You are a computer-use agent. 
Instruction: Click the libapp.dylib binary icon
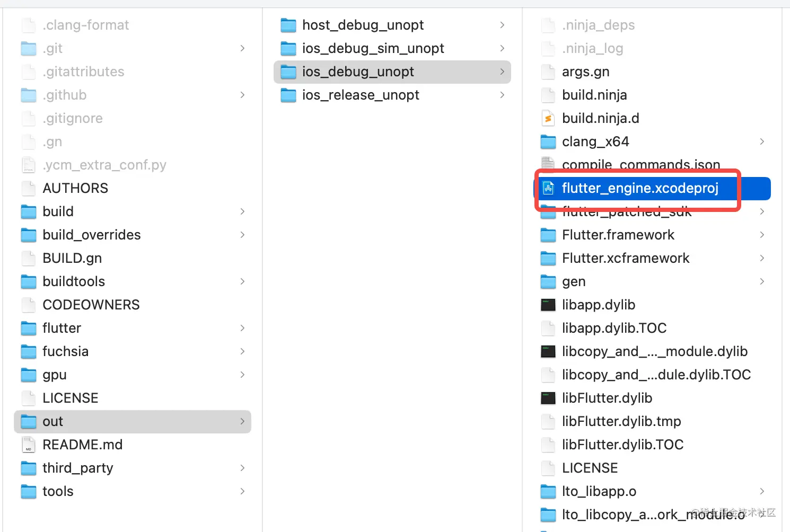[548, 305]
